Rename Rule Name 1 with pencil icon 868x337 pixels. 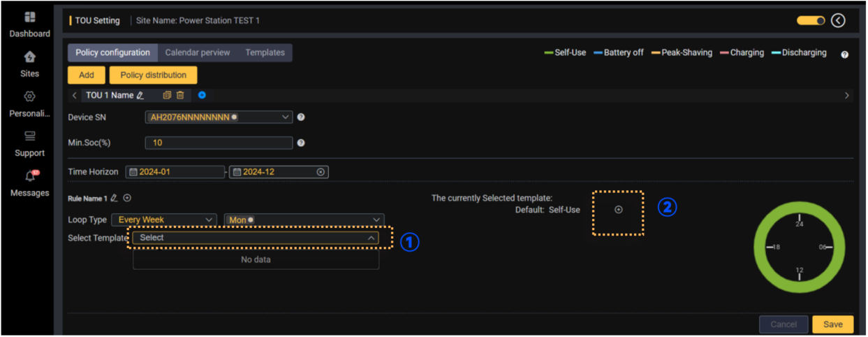[115, 199]
